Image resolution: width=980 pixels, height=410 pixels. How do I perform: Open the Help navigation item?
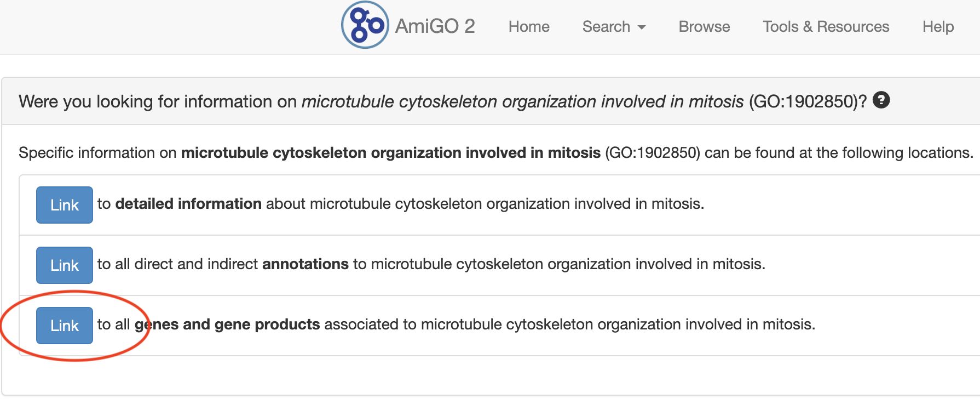(x=938, y=26)
